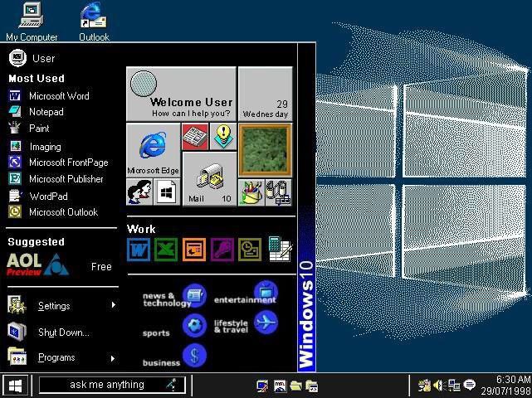Image resolution: width=532 pixels, height=398 pixels.
Task: Click the User account icon
Action: tap(17, 58)
